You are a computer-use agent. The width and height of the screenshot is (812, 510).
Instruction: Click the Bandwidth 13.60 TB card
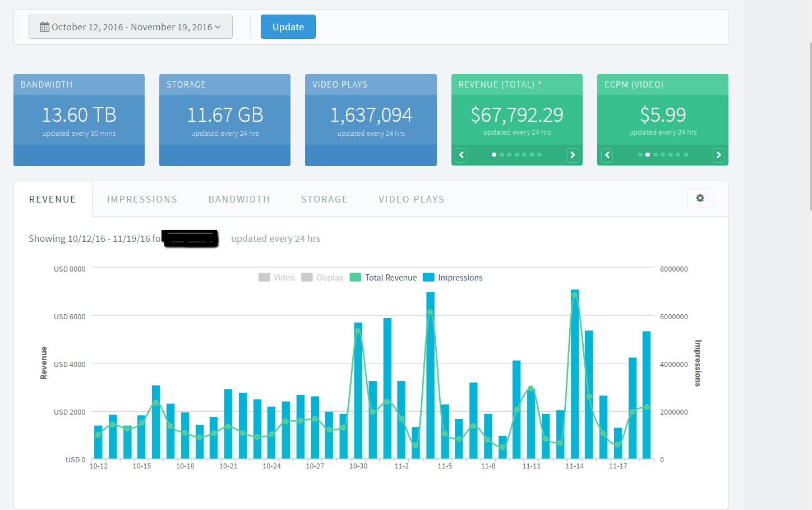point(79,120)
